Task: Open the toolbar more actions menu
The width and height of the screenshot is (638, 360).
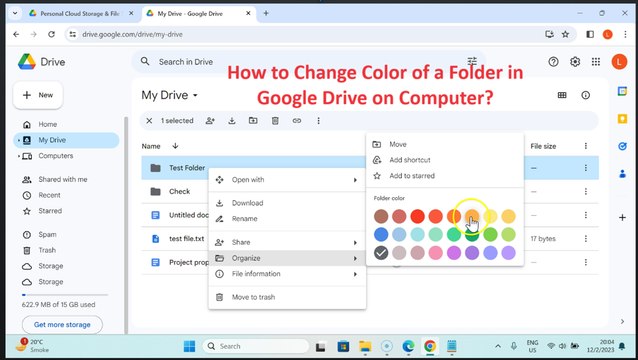Action: [x=319, y=121]
